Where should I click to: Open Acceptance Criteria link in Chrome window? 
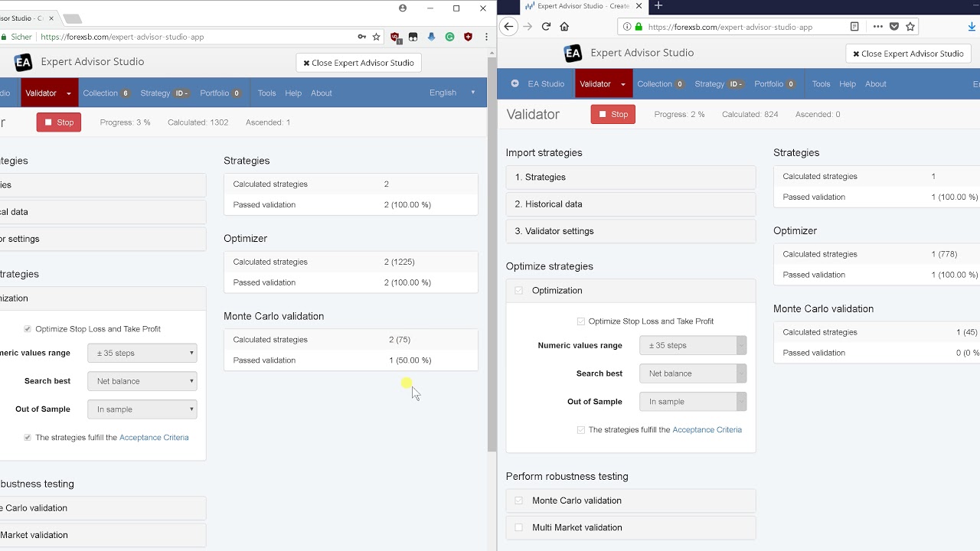coord(154,438)
